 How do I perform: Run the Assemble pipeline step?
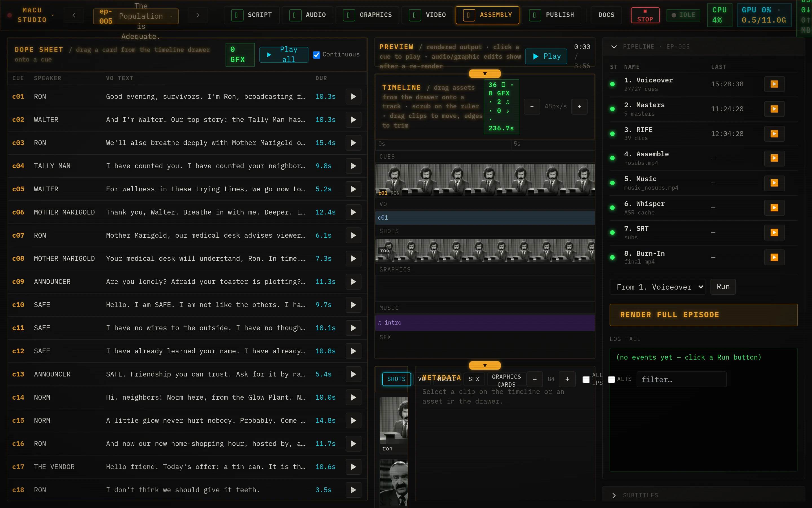point(774,158)
